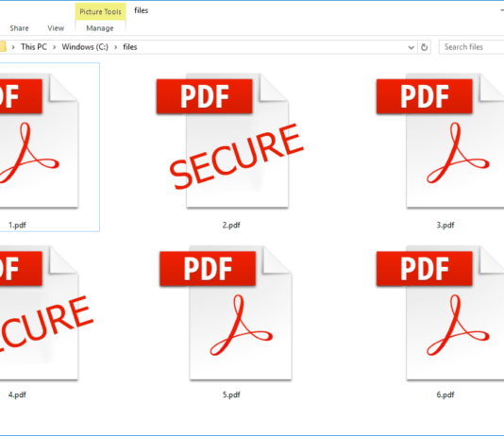Select the 1.pdf file icon
504x436 pixels.
point(39,141)
